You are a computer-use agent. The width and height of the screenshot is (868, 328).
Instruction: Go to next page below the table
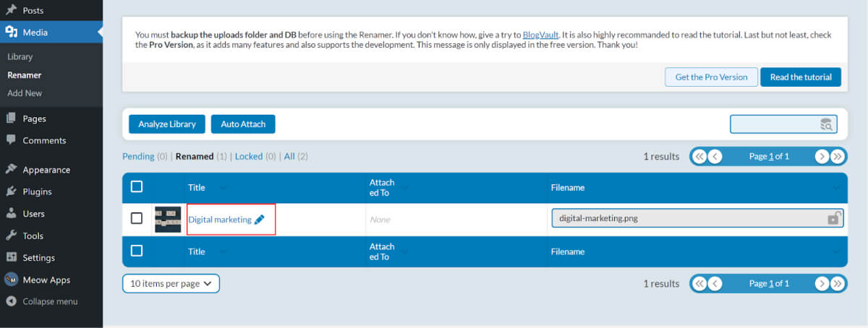[x=822, y=283]
